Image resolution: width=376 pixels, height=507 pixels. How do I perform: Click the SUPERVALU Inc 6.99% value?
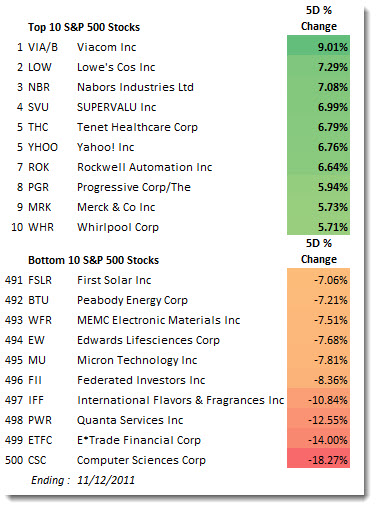(318, 107)
